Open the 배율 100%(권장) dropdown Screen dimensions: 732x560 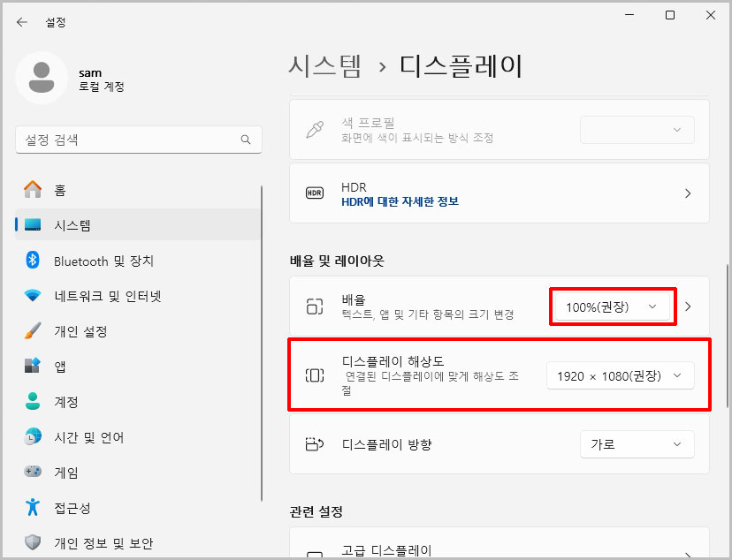click(x=613, y=306)
